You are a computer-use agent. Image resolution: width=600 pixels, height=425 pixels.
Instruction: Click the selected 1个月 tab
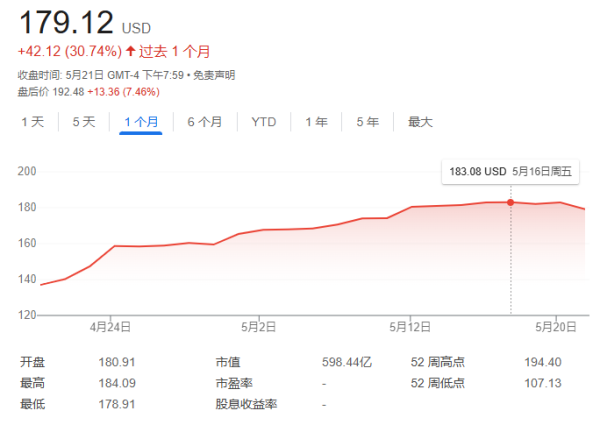tap(140, 122)
